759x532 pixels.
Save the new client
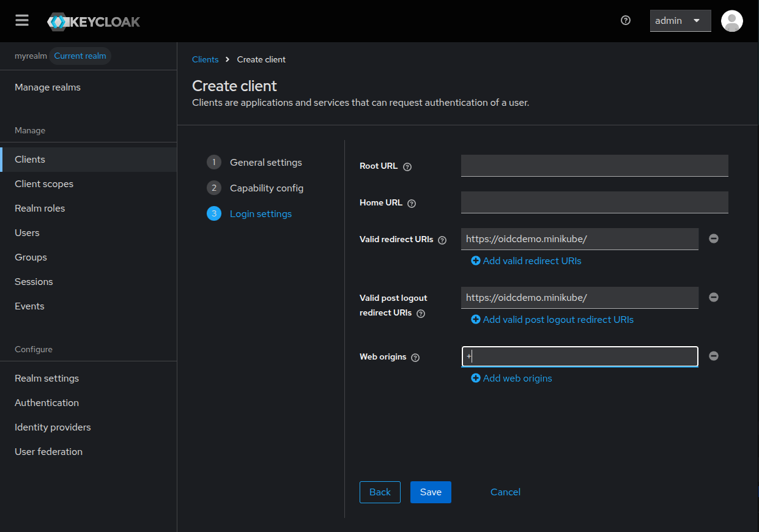(x=431, y=492)
